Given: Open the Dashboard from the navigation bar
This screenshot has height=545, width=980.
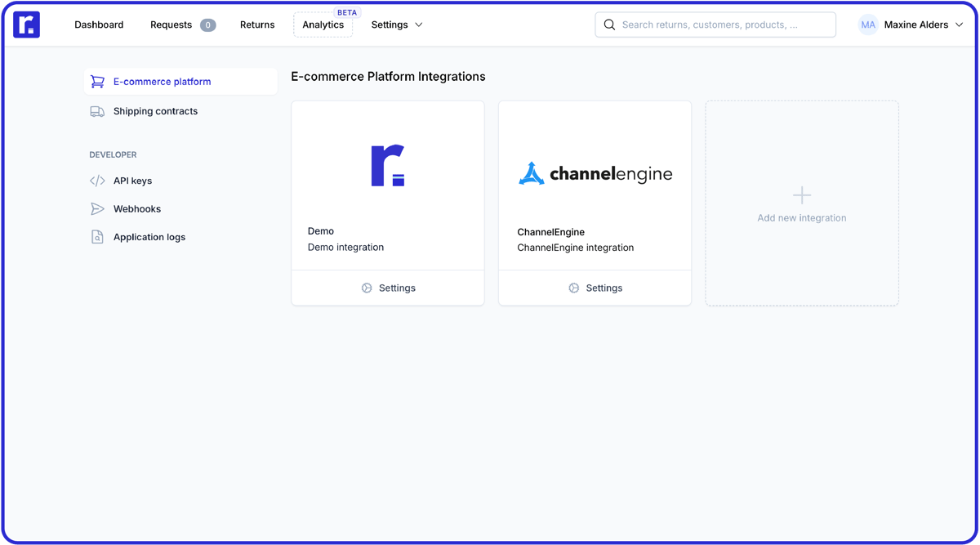Looking at the screenshot, I should [x=98, y=25].
